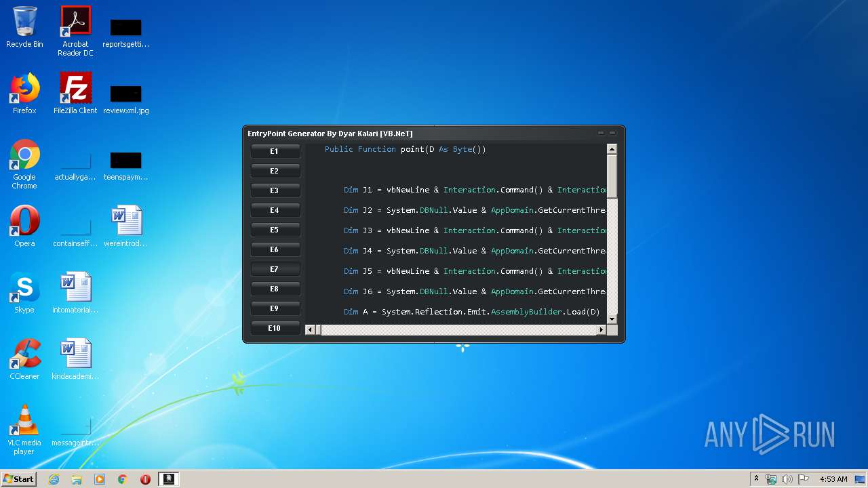Open the 4:53 AM clock
The width and height of the screenshot is (868, 488).
(x=833, y=479)
